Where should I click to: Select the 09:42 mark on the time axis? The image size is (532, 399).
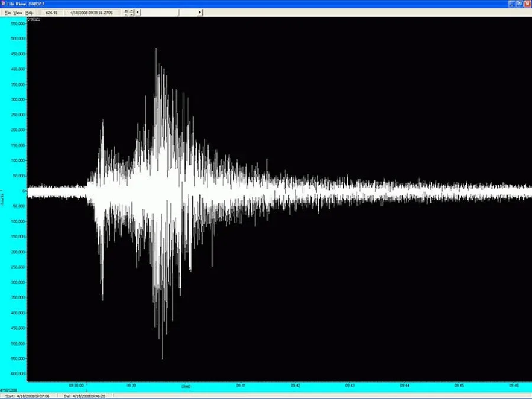295,385
